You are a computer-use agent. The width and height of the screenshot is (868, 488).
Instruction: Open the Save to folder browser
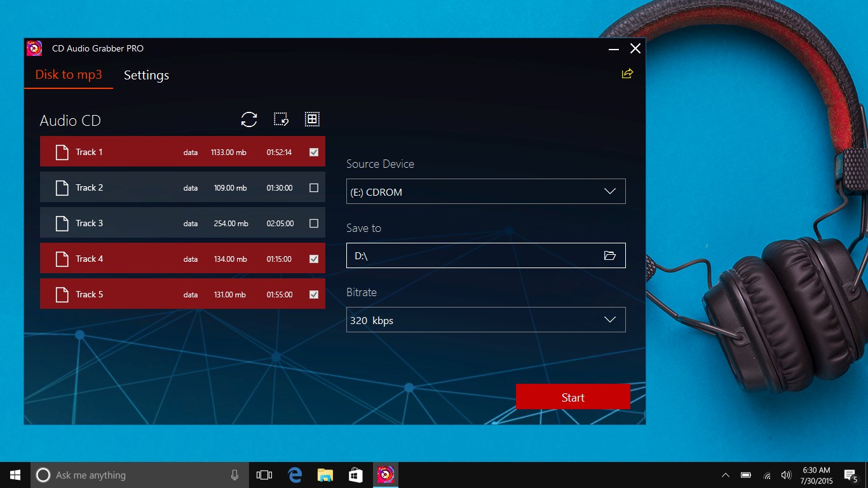610,255
